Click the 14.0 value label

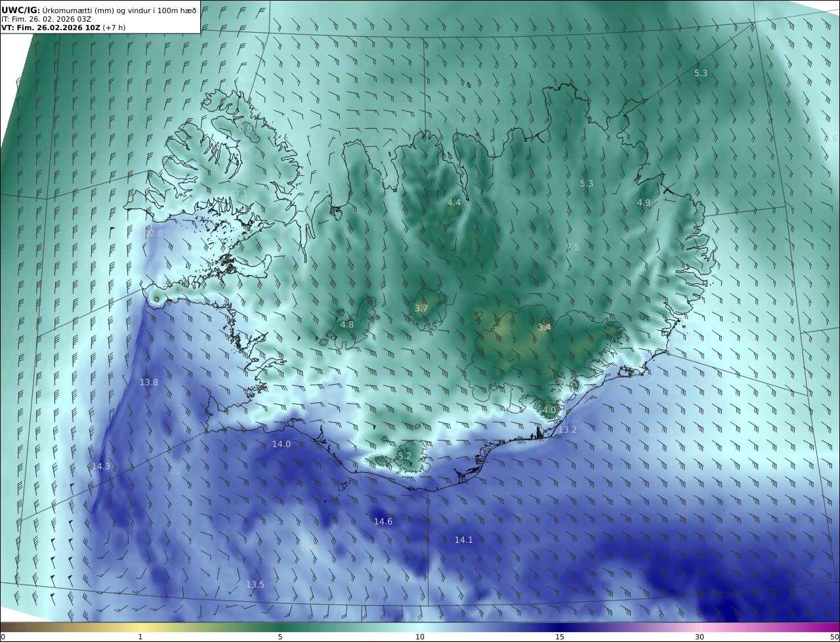[x=282, y=444]
